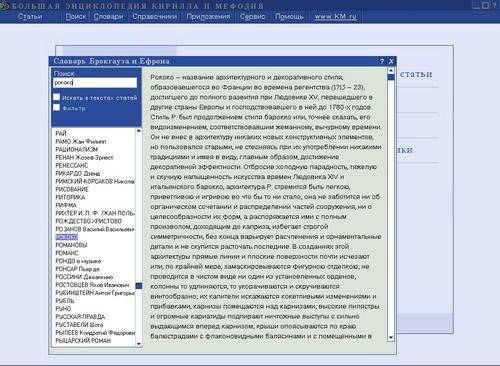Click the article list scrollbar thumb

click(x=139, y=286)
